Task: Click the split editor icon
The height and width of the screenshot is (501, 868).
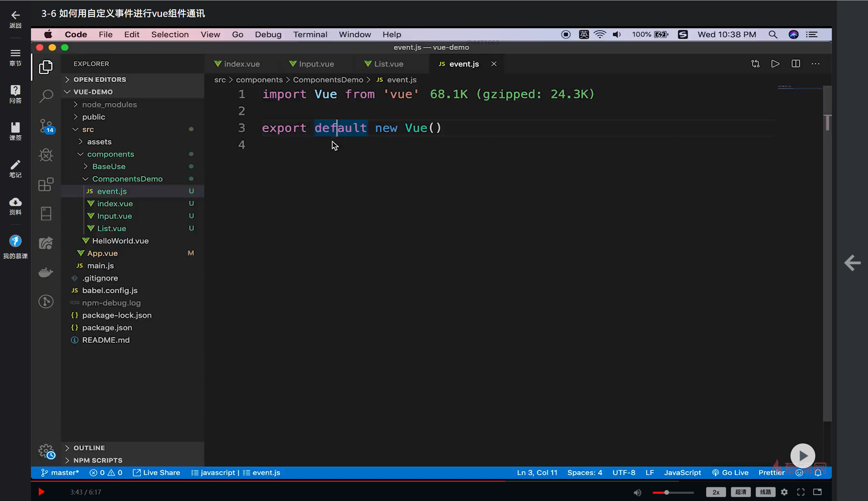Action: (x=796, y=64)
